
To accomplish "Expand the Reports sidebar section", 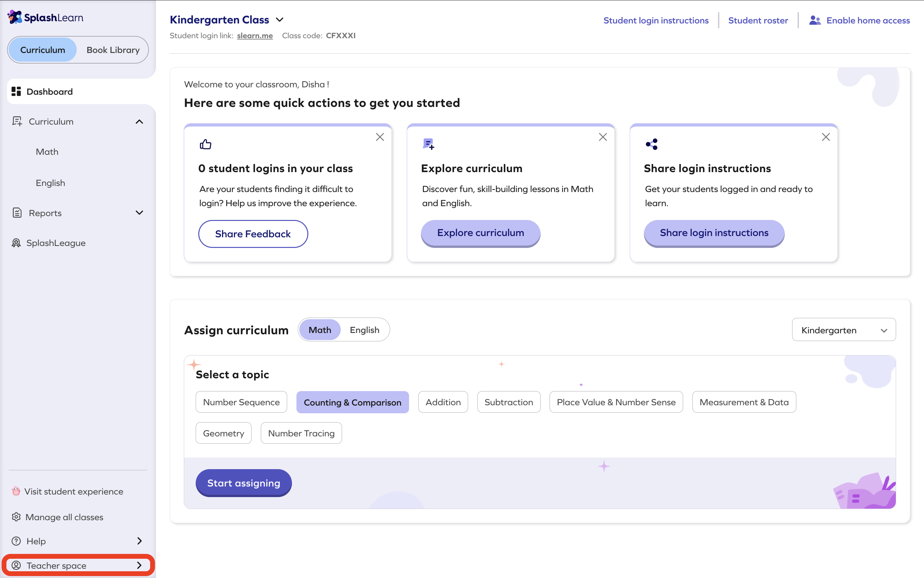I will (139, 213).
